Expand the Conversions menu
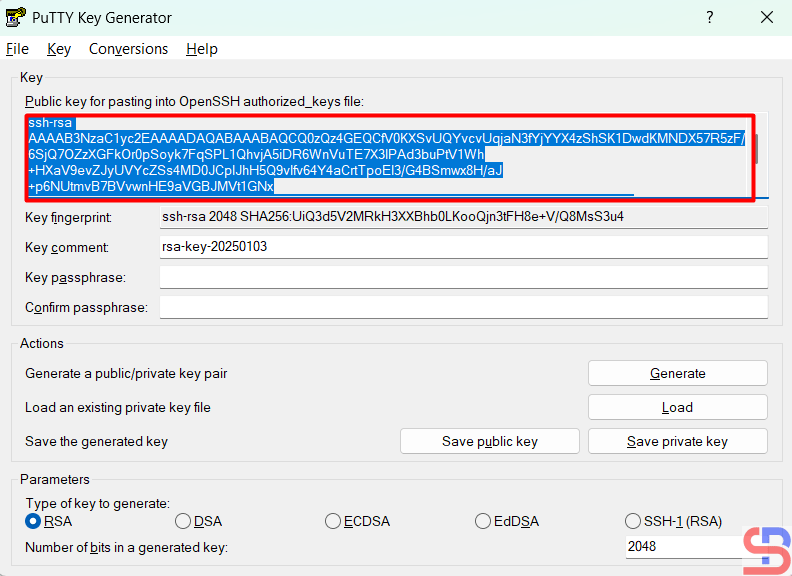This screenshot has width=792, height=576. pyautogui.click(x=128, y=49)
